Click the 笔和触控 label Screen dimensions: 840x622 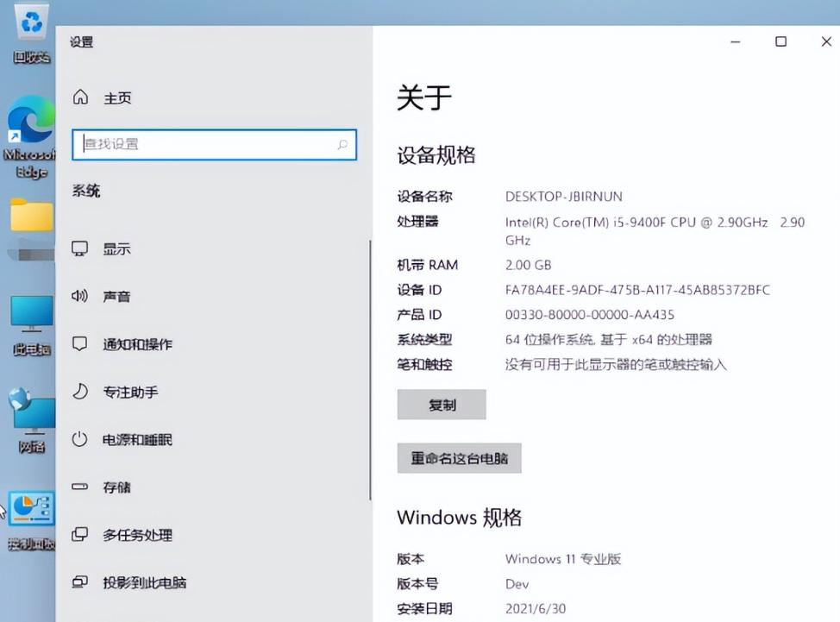(x=425, y=364)
